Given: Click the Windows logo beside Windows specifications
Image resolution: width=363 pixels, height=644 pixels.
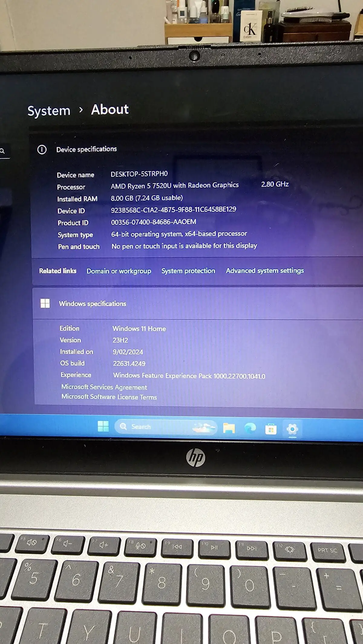Looking at the screenshot, I should coord(45,303).
